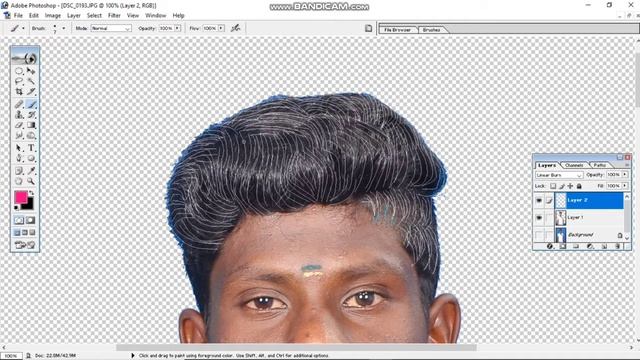Viewport: 640px width, 360px height.
Task: Select the Clone Stamp tool
Action: tap(19, 115)
